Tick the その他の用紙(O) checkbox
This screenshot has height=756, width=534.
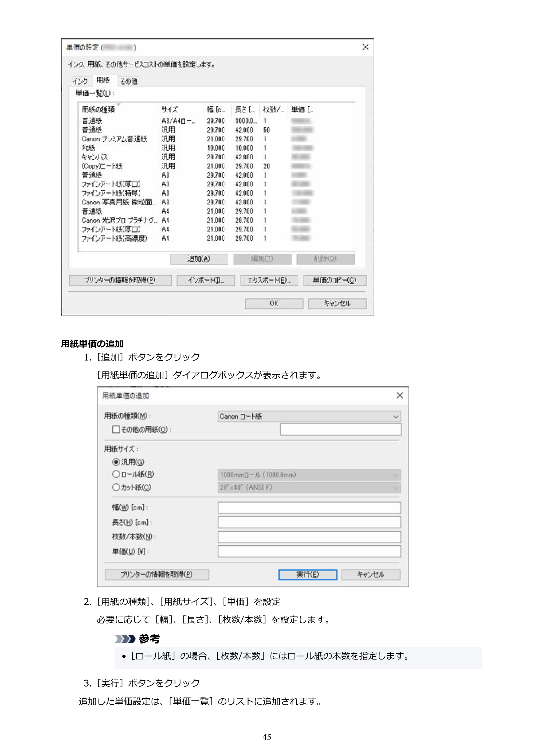click(x=116, y=429)
